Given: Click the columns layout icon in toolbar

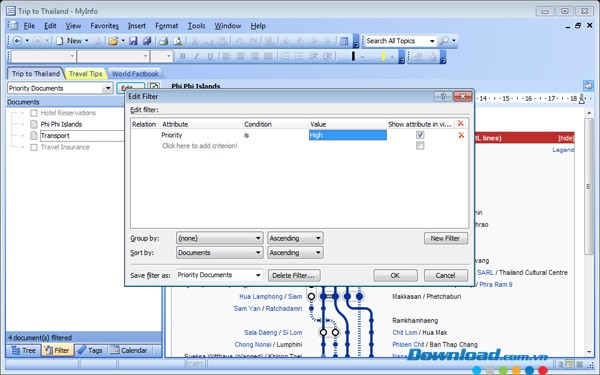Looking at the screenshot, I should [x=344, y=41].
